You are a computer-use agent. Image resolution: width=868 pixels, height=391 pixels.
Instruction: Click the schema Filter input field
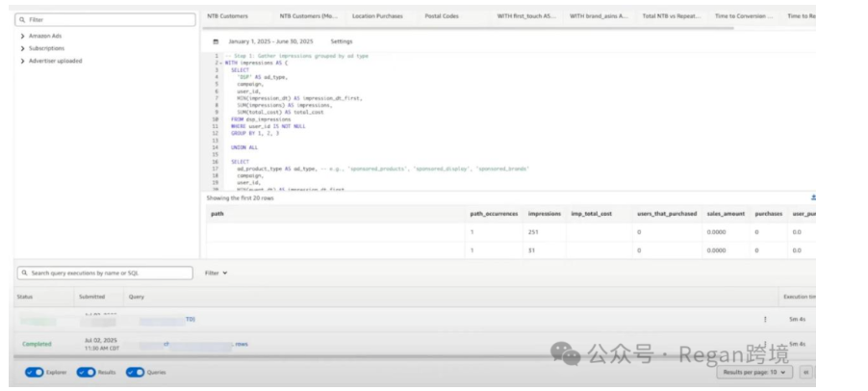point(106,18)
